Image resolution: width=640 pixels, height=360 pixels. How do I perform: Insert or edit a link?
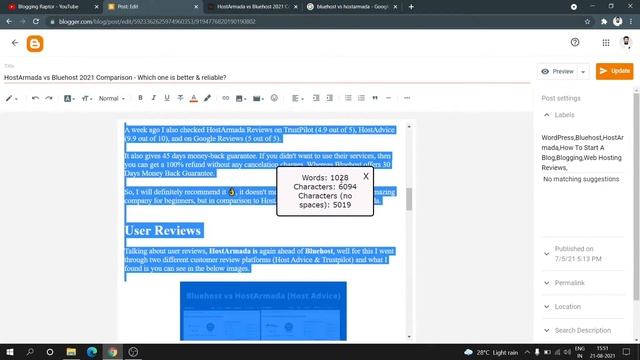[x=225, y=98]
